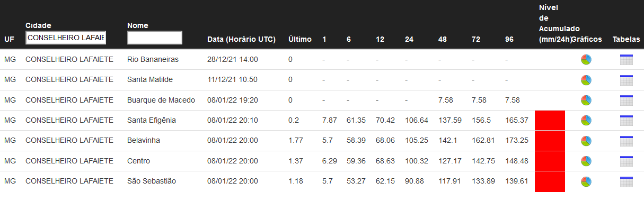Image resolution: width=644 pixels, height=201 pixels.
Task: Open pie chart icon for Santa Matilde
Action: click(x=586, y=80)
